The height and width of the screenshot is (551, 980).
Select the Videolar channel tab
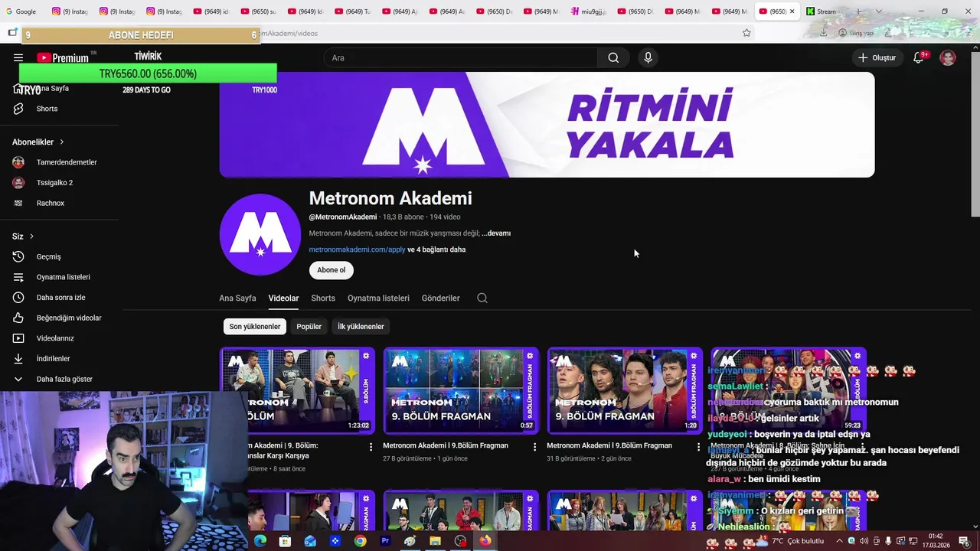tap(283, 298)
